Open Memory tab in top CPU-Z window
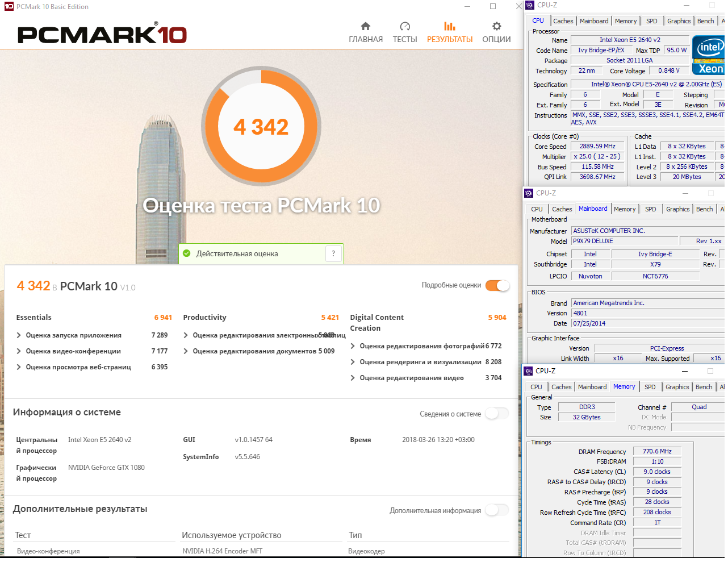The image size is (728, 583). [x=626, y=21]
